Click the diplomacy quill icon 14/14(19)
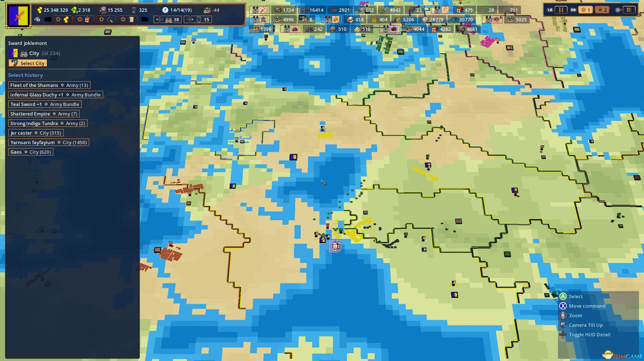The image size is (644, 361). pos(165,10)
